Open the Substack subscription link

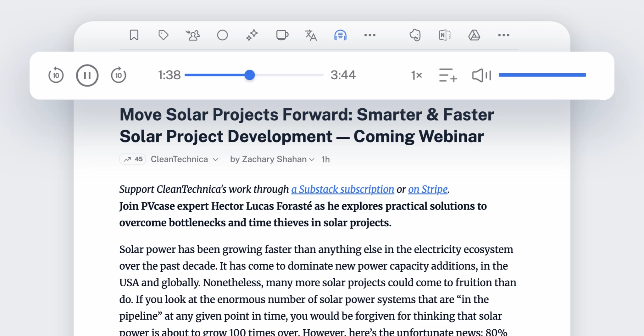coord(342,189)
